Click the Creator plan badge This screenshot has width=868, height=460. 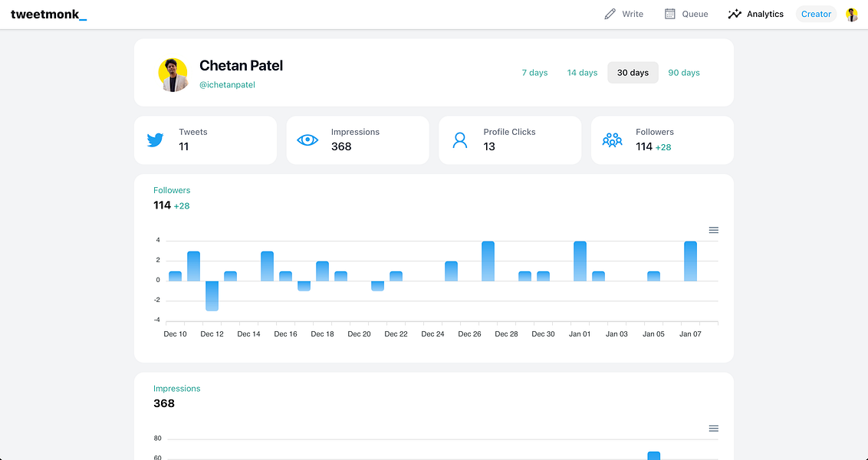tap(816, 14)
